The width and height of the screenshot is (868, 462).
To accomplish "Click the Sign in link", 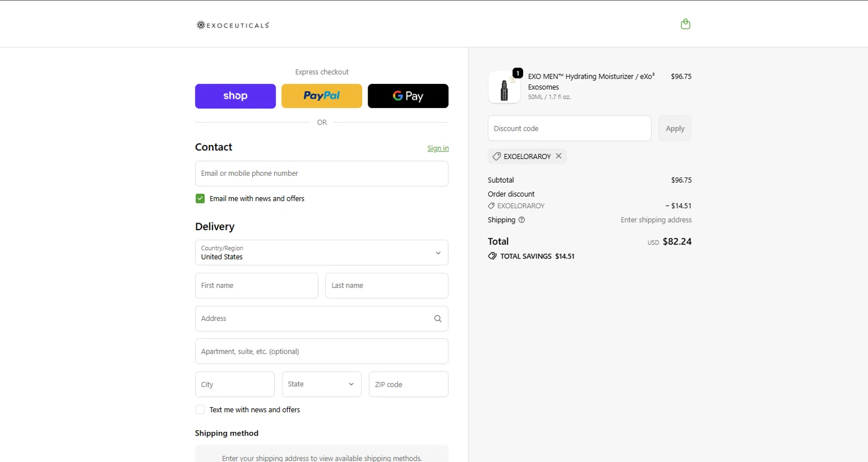I will 438,148.
